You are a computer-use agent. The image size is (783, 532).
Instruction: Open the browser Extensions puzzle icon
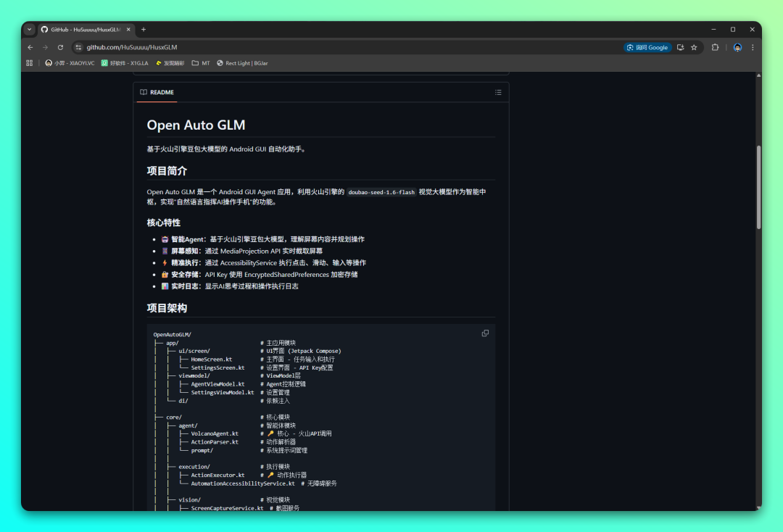point(715,47)
